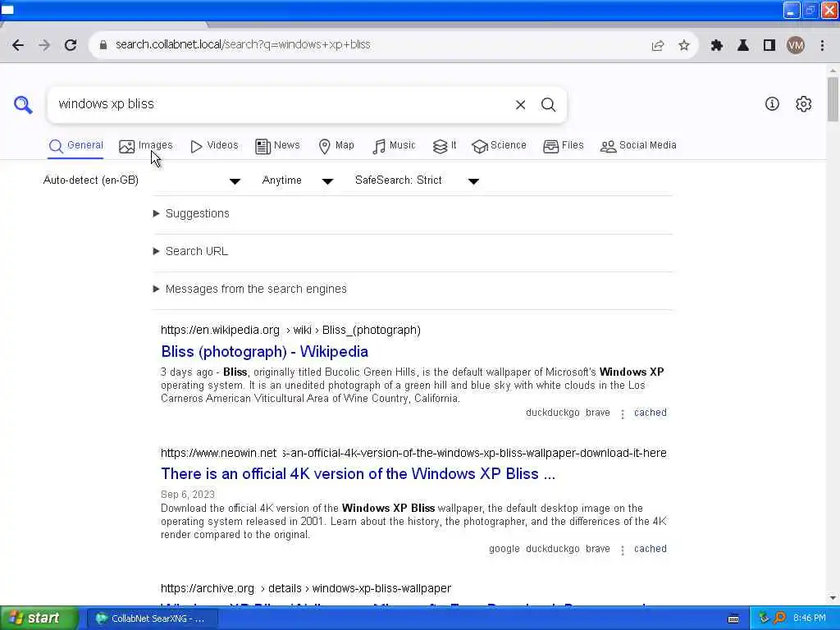Switch to the General tab
This screenshot has height=630, width=840.
[75, 146]
